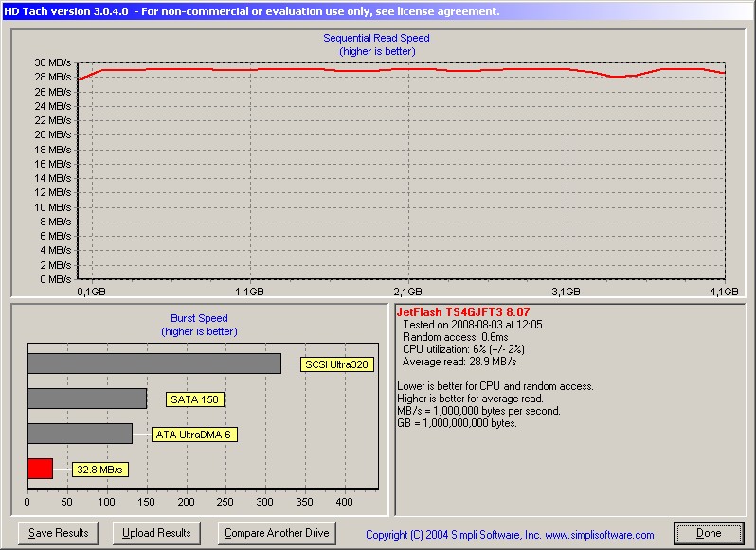The height and width of the screenshot is (550, 756).
Task: Click the 32.8 MB/s burst label
Action: tap(99, 470)
